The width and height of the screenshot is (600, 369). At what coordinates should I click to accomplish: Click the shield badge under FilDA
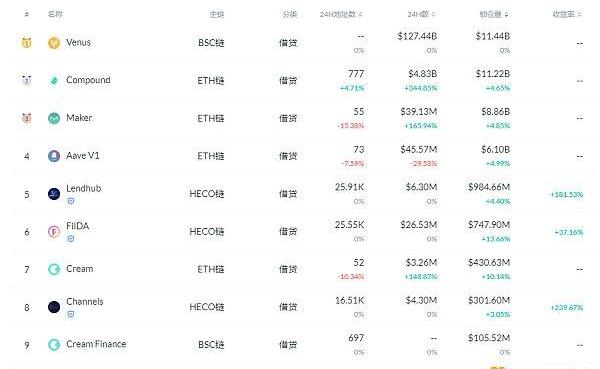(x=71, y=238)
